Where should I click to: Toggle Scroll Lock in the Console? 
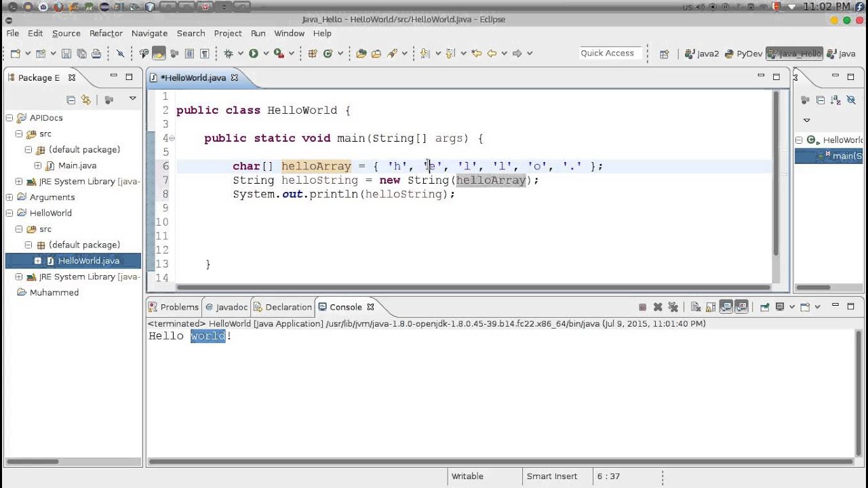point(710,307)
